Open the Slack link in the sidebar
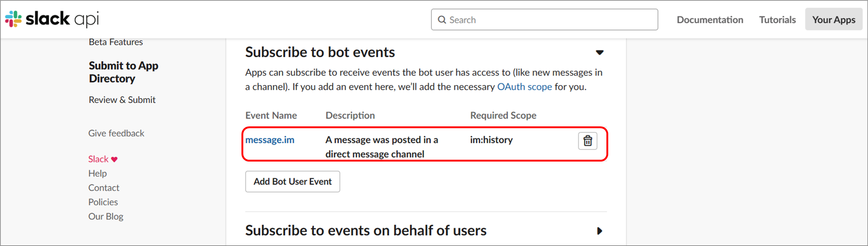Viewport: 868px width, 246px height. (98, 159)
